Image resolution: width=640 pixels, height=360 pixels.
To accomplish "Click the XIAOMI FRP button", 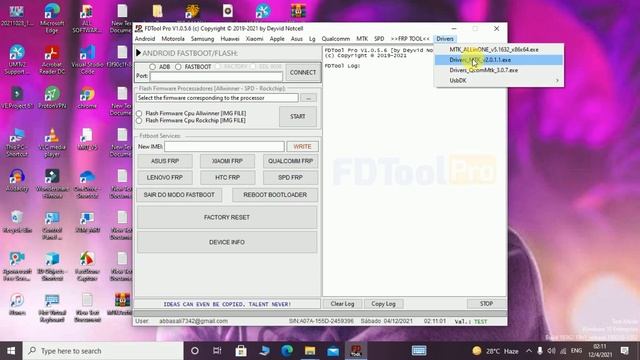I will pos(227,161).
